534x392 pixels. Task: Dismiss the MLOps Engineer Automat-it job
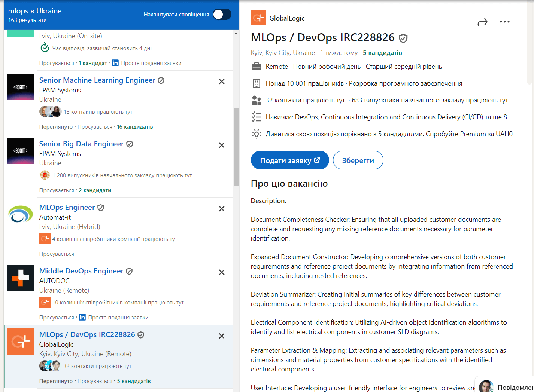pos(222,209)
